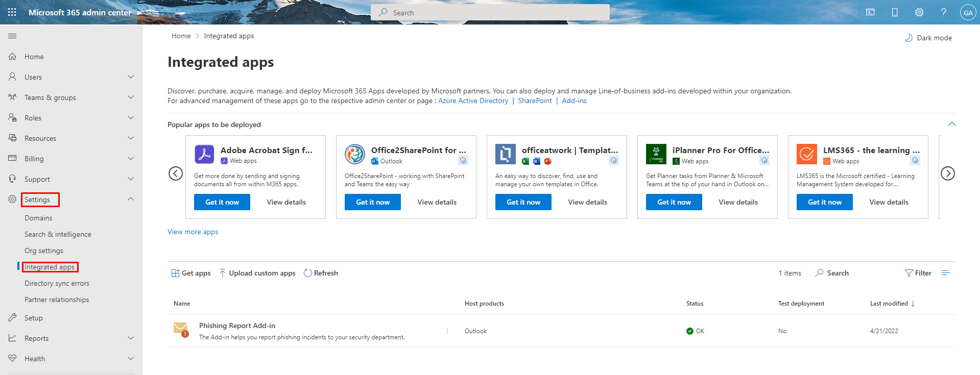
Task: Click the certification badge on iPlanner Pro card
Action: click(x=764, y=161)
